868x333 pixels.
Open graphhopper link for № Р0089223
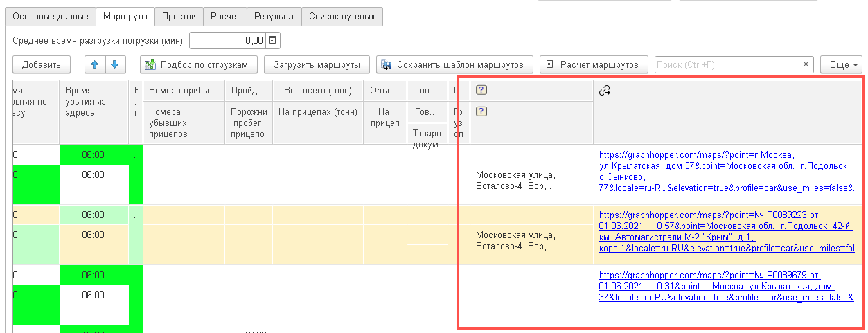click(727, 231)
